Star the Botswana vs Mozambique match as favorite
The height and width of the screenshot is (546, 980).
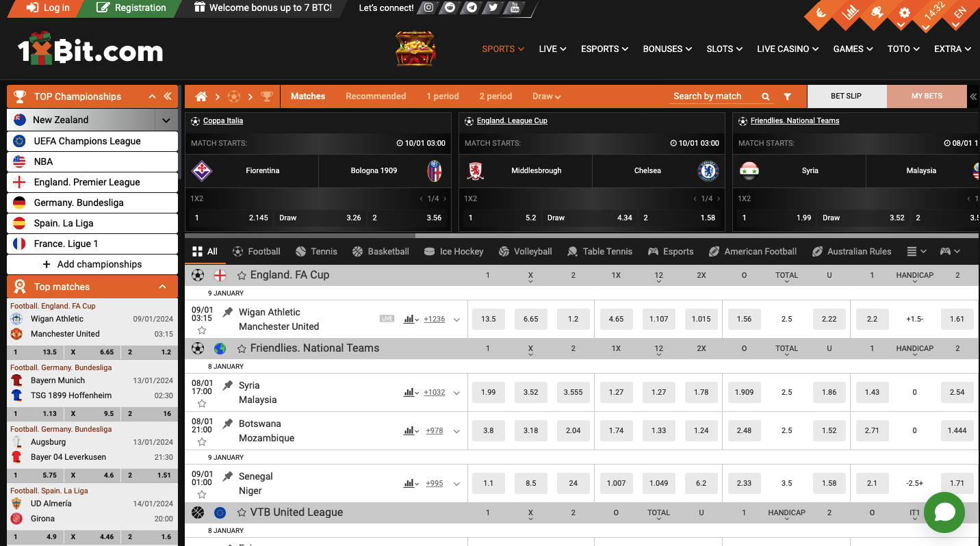pos(202,442)
